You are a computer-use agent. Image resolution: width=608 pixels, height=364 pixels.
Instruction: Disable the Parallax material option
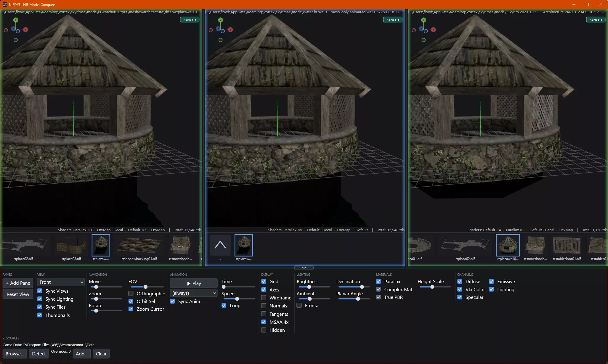378,281
